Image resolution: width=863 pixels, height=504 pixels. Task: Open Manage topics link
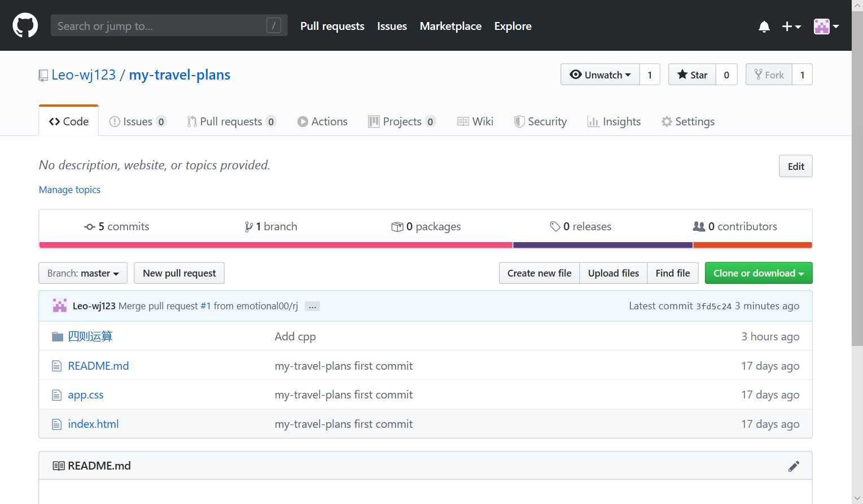tap(69, 190)
